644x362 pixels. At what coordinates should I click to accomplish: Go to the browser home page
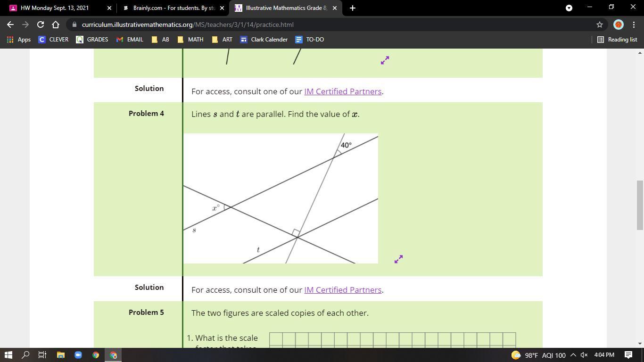click(x=56, y=25)
